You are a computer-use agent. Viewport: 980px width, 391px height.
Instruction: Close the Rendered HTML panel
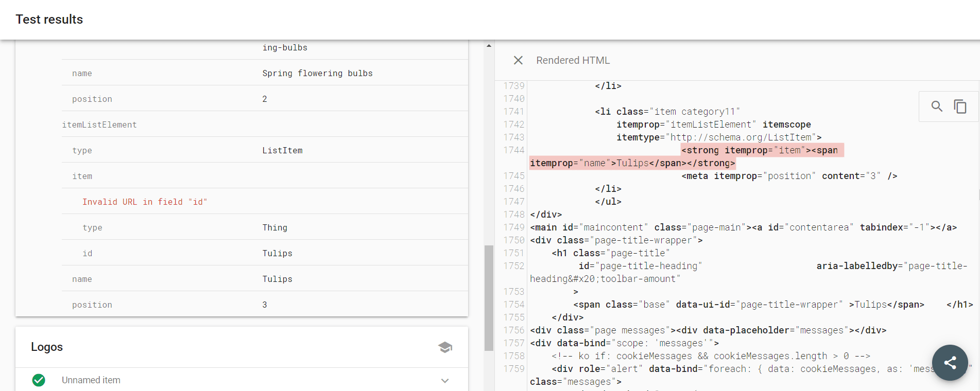click(518, 60)
